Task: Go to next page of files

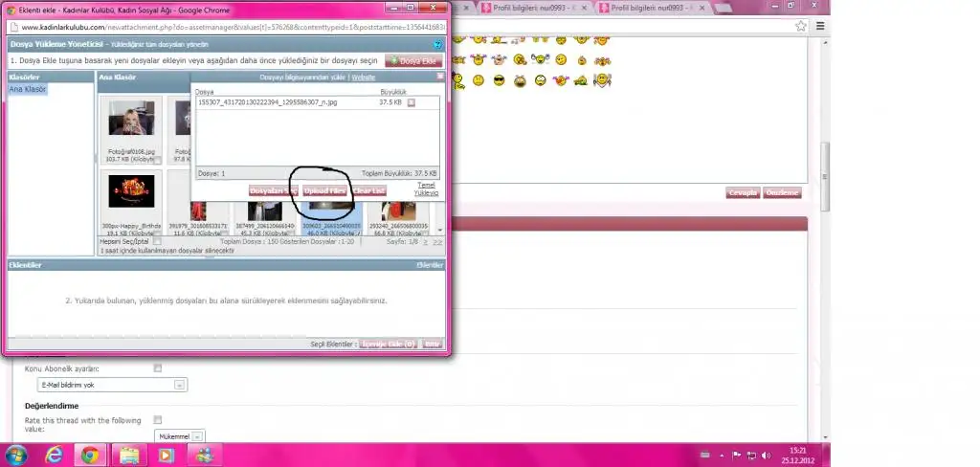Action: point(426,241)
